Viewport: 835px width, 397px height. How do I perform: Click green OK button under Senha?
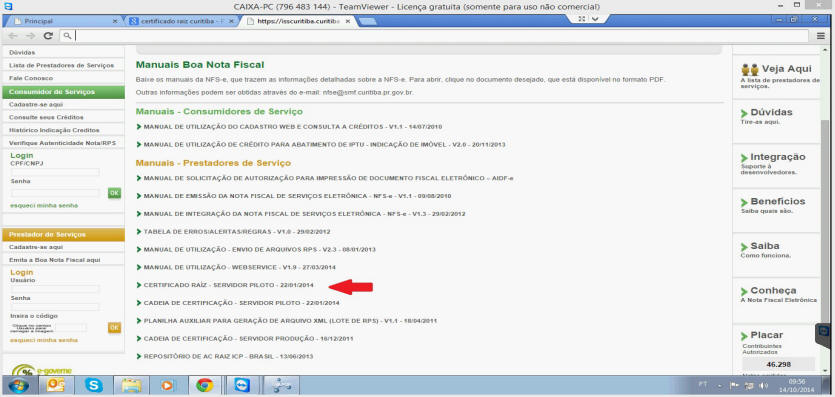pyautogui.click(x=114, y=193)
